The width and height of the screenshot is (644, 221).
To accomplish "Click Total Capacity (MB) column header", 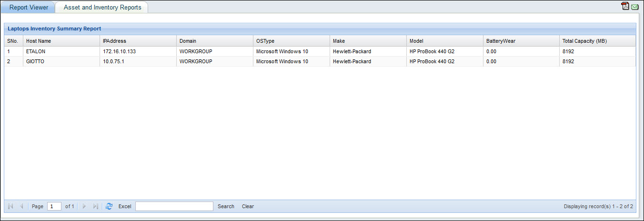I will [x=584, y=41].
